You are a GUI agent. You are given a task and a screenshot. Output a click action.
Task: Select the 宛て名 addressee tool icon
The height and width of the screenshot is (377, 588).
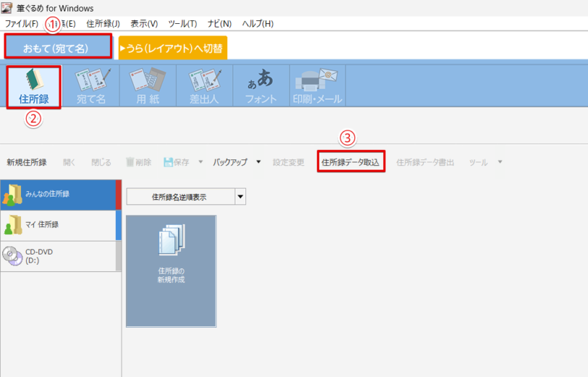91,86
